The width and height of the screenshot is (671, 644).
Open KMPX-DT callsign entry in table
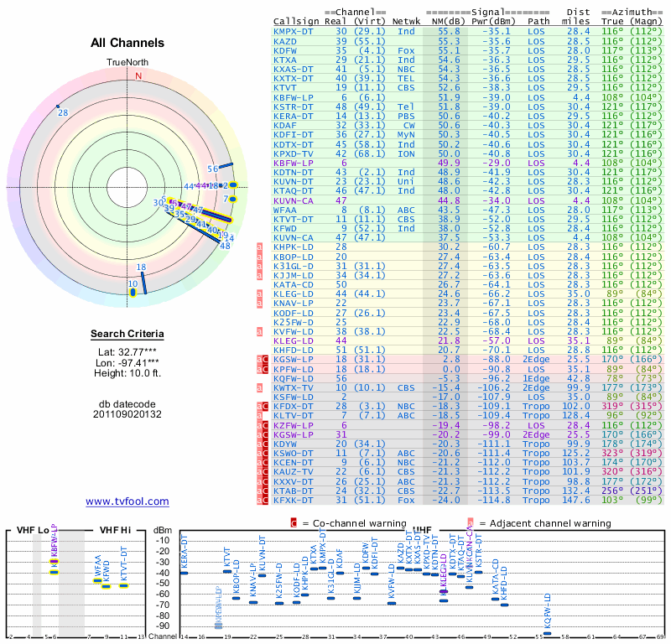coord(294,31)
